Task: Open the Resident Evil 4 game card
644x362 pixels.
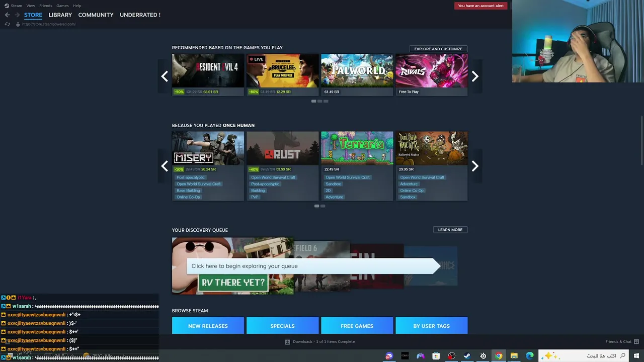Action: click(x=208, y=74)
